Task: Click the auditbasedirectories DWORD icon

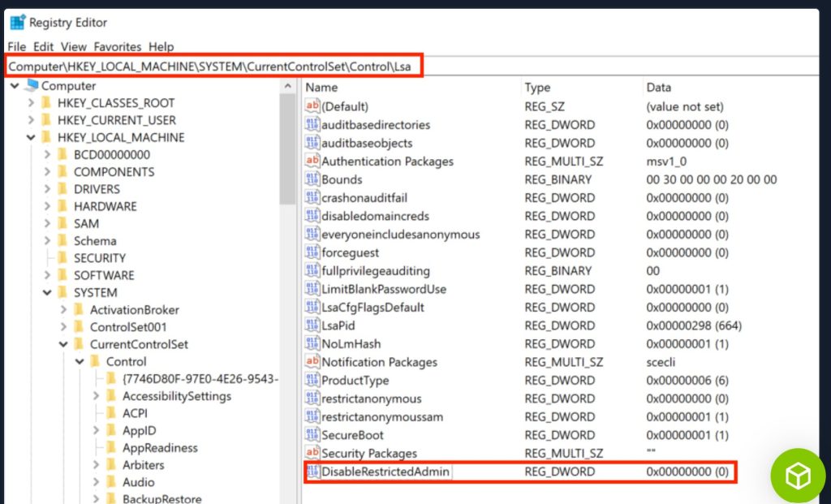Action: point(312,124)
